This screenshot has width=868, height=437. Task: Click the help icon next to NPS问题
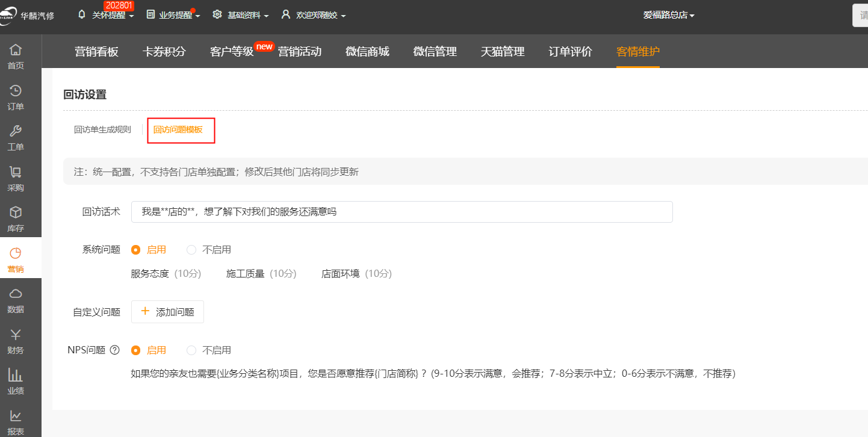pos(114,350)
